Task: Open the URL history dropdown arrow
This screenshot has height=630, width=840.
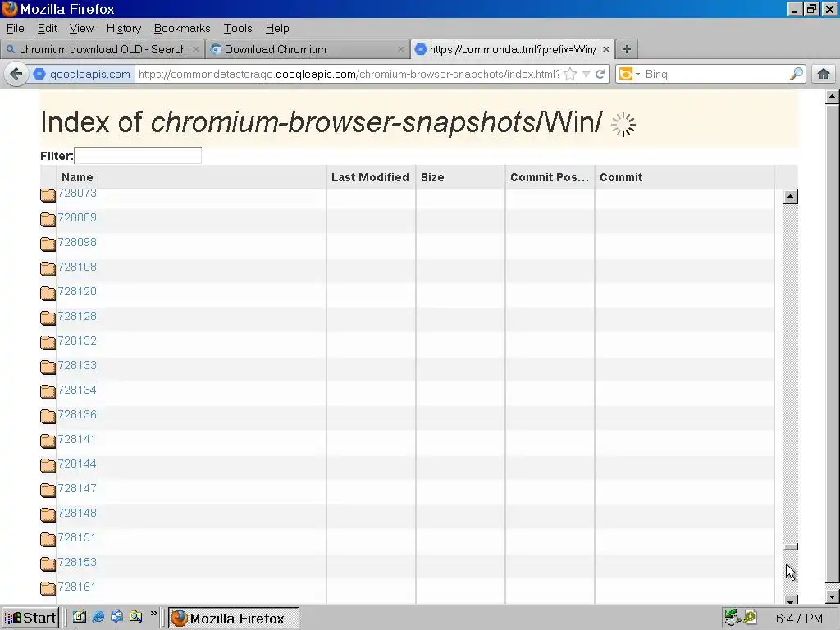Action: tap(586, 74)
